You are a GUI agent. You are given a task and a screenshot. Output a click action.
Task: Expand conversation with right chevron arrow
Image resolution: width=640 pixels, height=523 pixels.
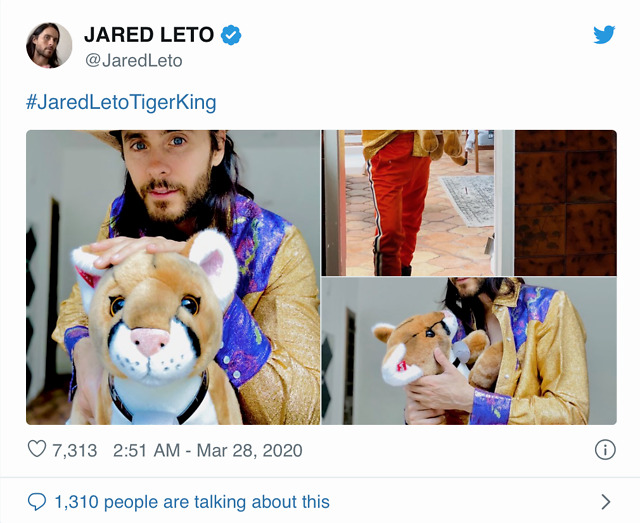[606, 502]
